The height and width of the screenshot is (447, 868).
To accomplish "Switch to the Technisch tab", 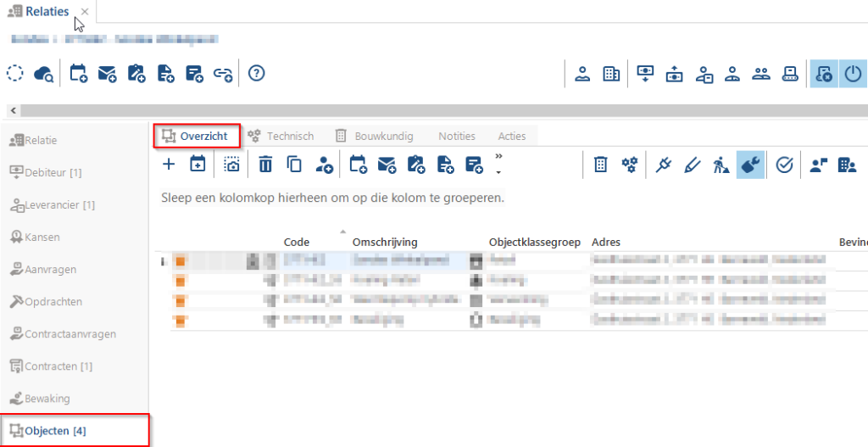I will coord(281,136).
